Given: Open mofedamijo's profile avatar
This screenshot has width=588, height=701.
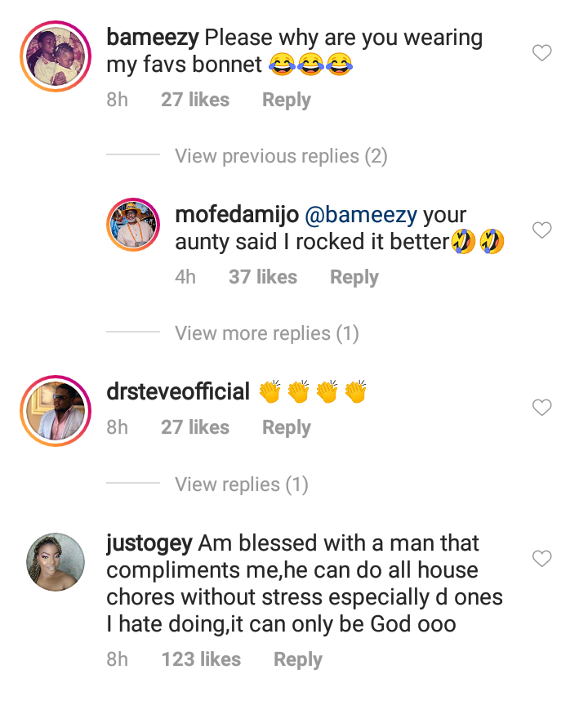Looking at the screenshot, I should [x=133, y=225].
